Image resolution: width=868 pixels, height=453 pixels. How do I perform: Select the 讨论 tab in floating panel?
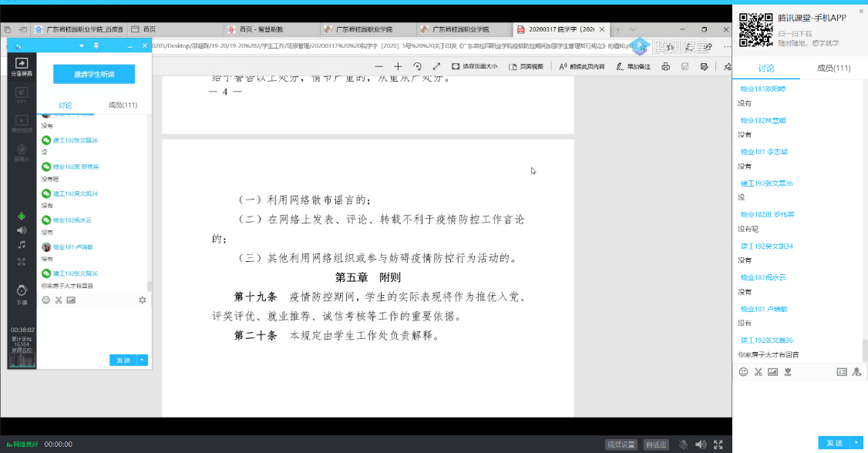[x=66, y=106]
